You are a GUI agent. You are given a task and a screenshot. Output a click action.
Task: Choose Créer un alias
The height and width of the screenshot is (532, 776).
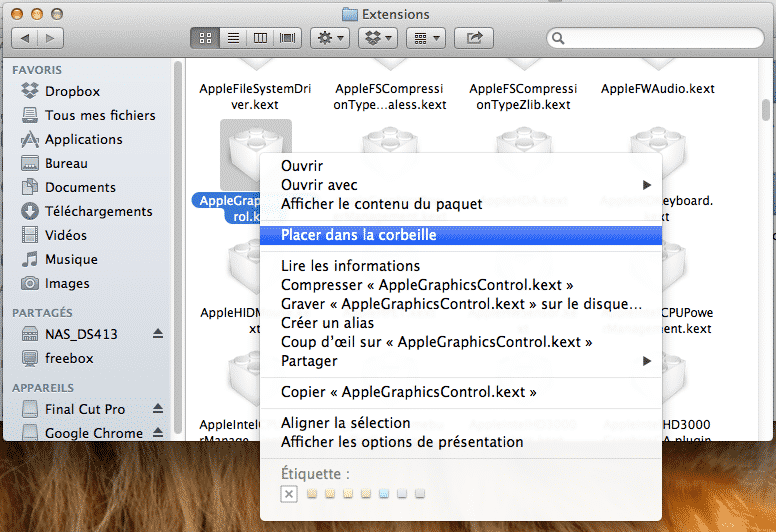point(461,323)
